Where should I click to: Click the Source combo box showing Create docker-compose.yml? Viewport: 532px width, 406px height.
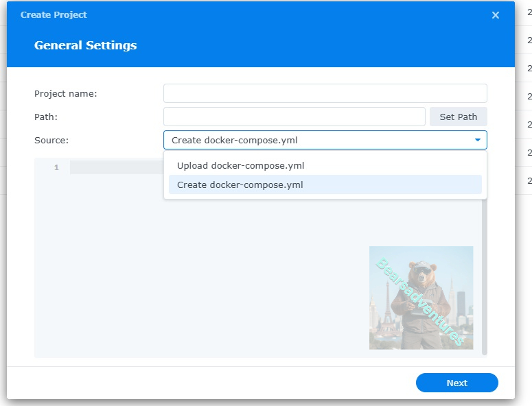click(x=316, y=140)
